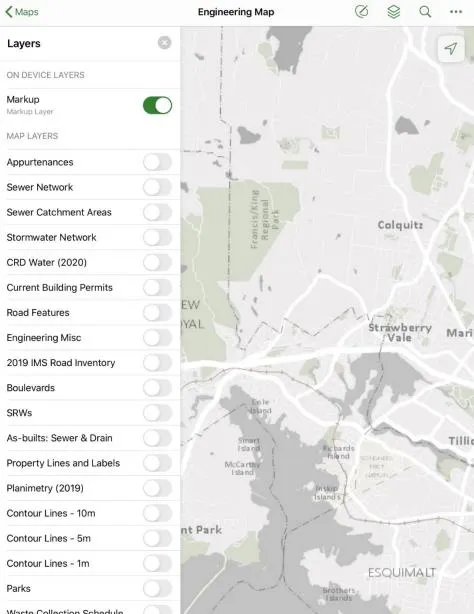
Task: Tap ESQUIMALT label on the map
Action: coord(402,572)
